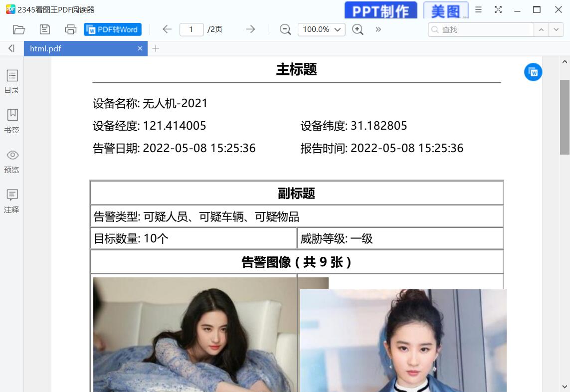Open the hamburger main menu
Screen dimensions: 570x392
(478, 9)
